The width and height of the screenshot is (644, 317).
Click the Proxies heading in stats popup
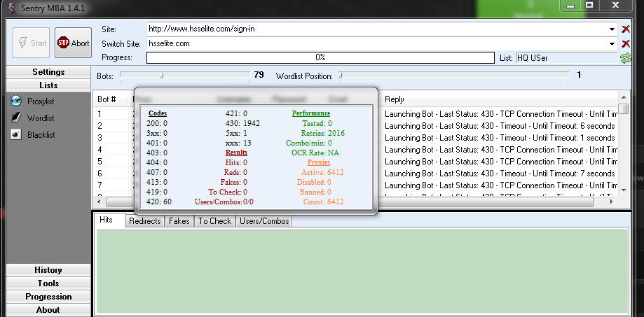click(319, 162)
